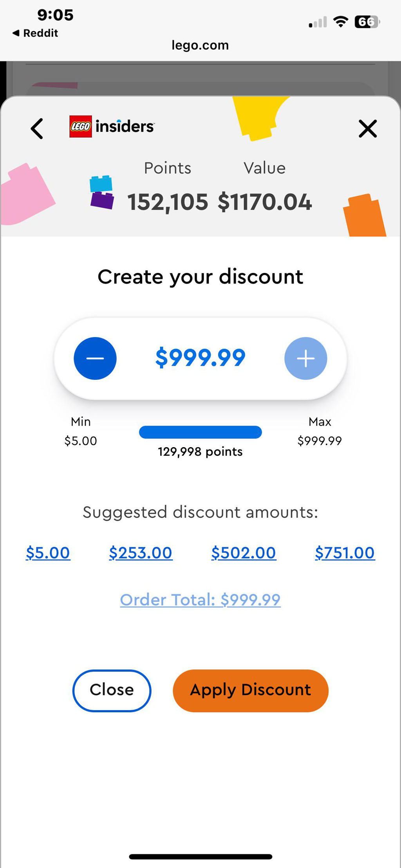Close the Insiders dialog with the X
Screen dimensions: 401x868
click(367, 129)
